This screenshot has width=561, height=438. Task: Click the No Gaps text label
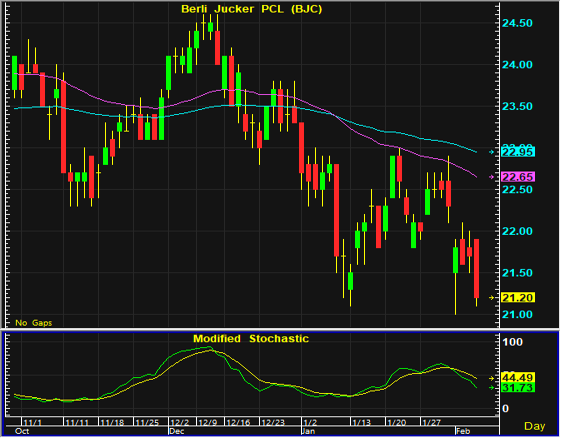point(34,323)
